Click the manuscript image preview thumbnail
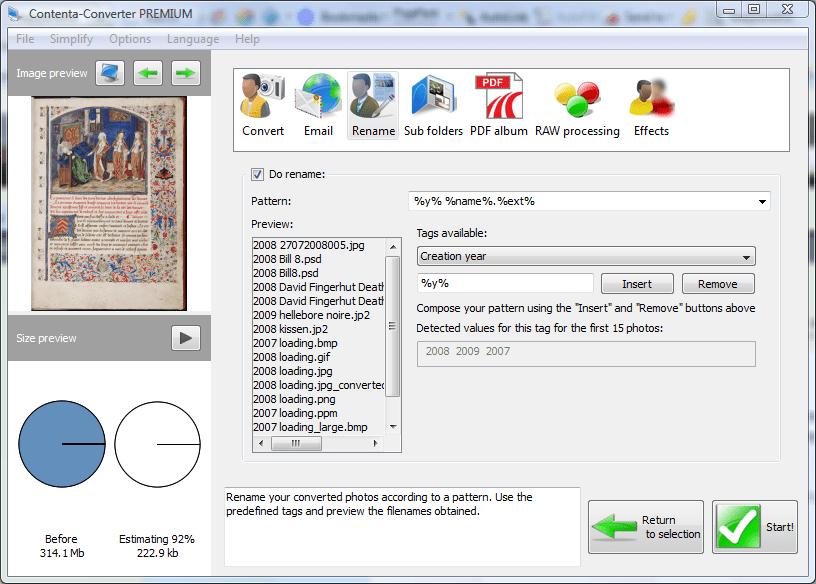The image size is (816, 584). [x=109, y=204]
